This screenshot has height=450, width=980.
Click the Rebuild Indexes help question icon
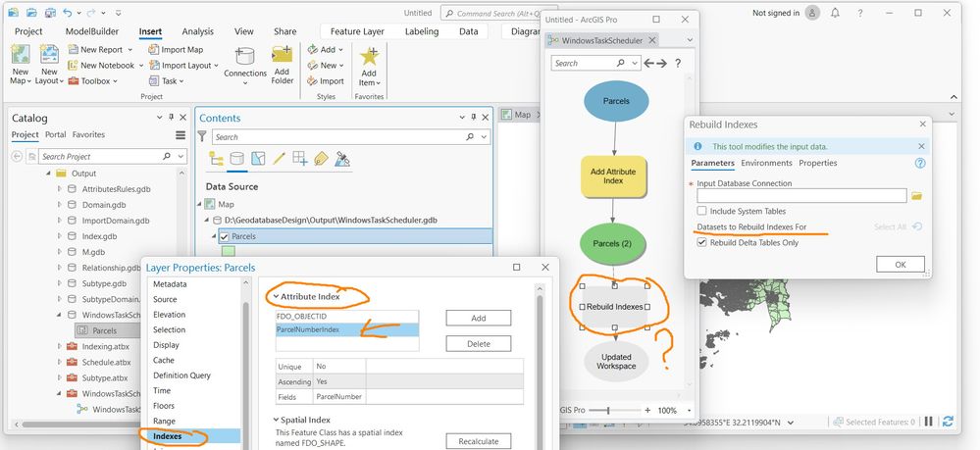[920, 163]
